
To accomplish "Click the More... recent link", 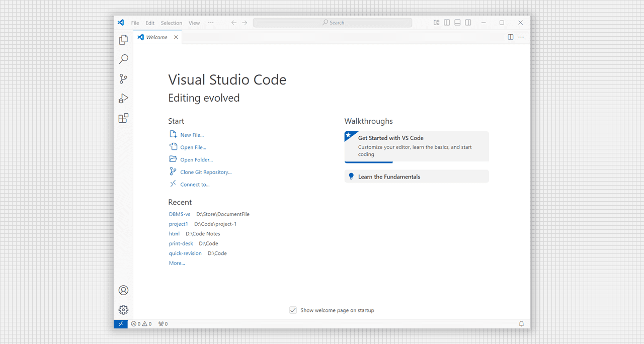I will click(177, 263).
